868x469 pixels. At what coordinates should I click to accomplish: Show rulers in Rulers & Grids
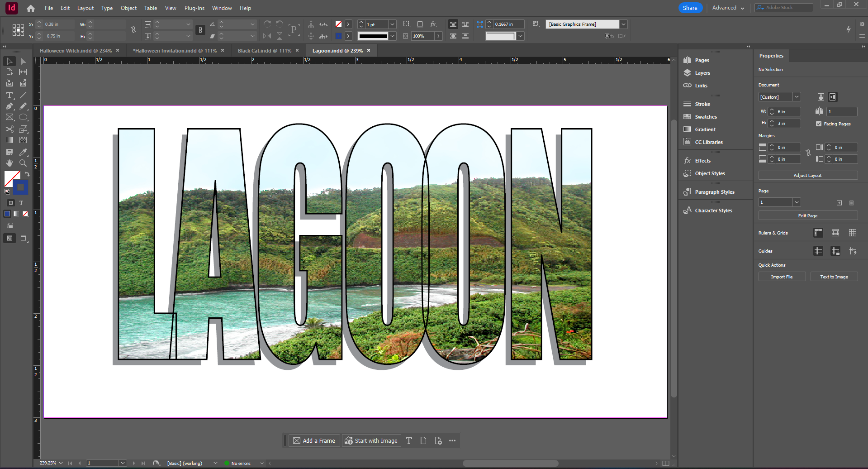pyautogui.click(x=818, y=233)
